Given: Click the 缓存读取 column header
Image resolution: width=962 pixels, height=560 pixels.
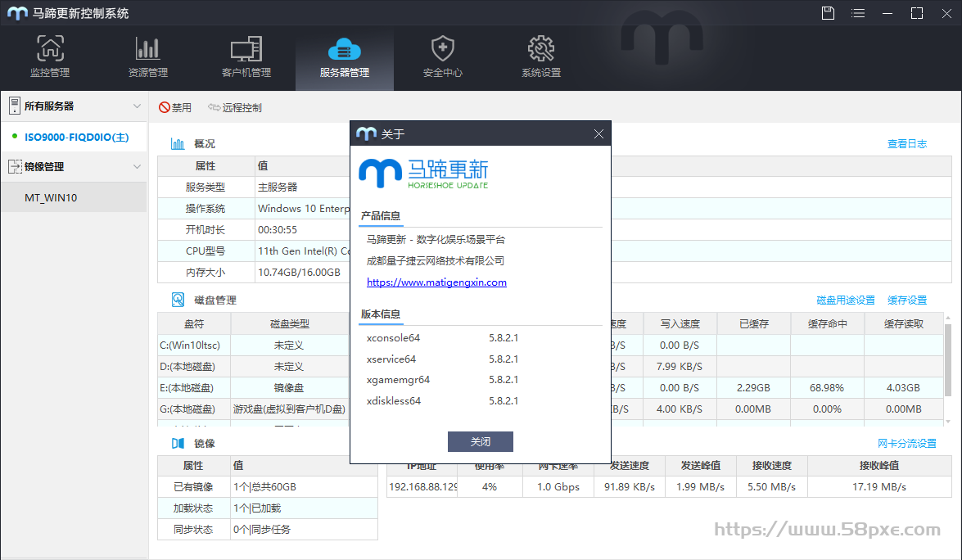Looking at the screenshot, I should [903, 324].
